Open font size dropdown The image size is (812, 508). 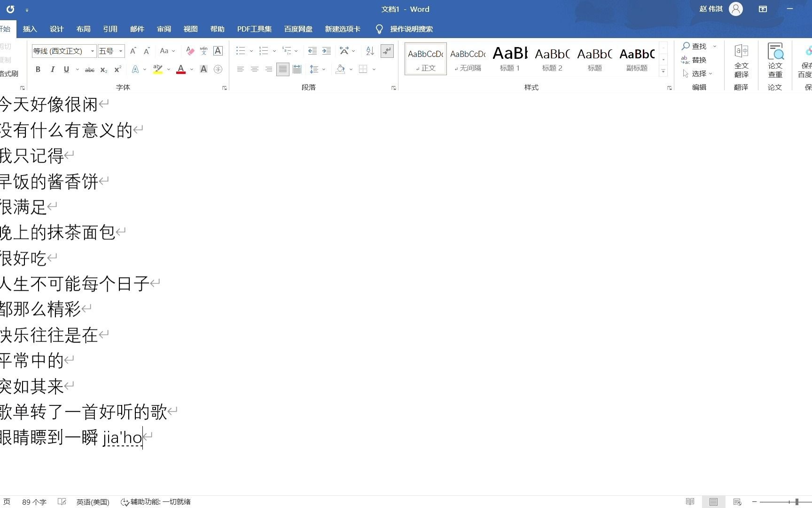coord(121,51)
